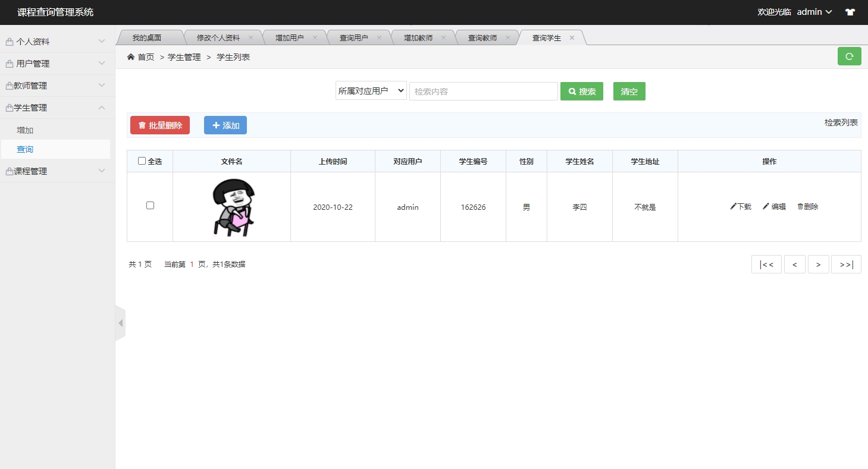868x469 pixels.
Task: Click inside the 检索内容 search input field
Action: [x=483, y=90]
